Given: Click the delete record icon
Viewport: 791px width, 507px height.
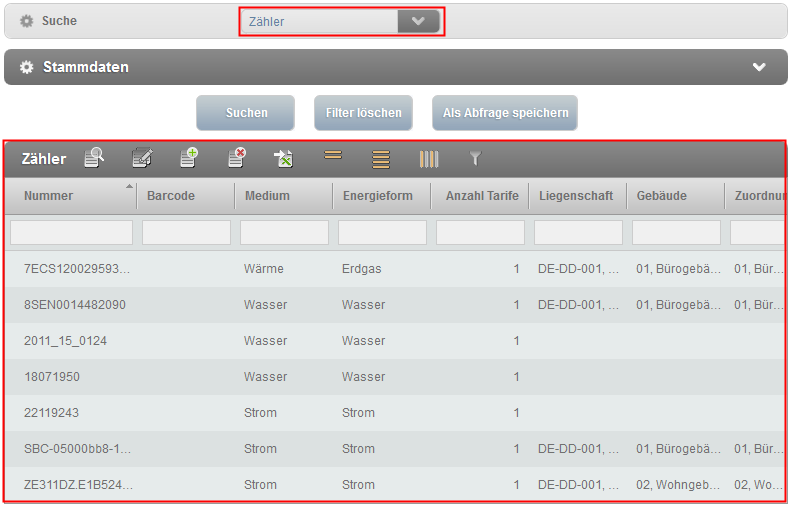Looking at the screenshot, I should click(x=237, y=158).
